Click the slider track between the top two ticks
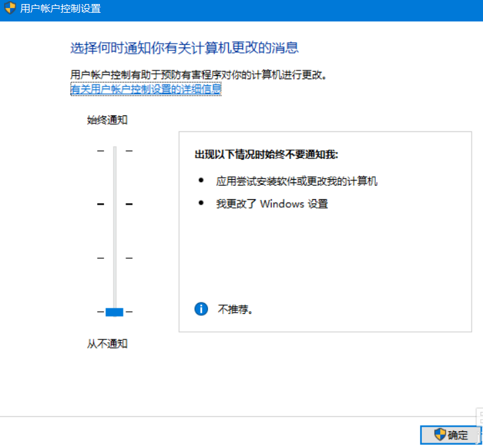The width and height of the screenshot is (483, 448). [x=115, y=178]
